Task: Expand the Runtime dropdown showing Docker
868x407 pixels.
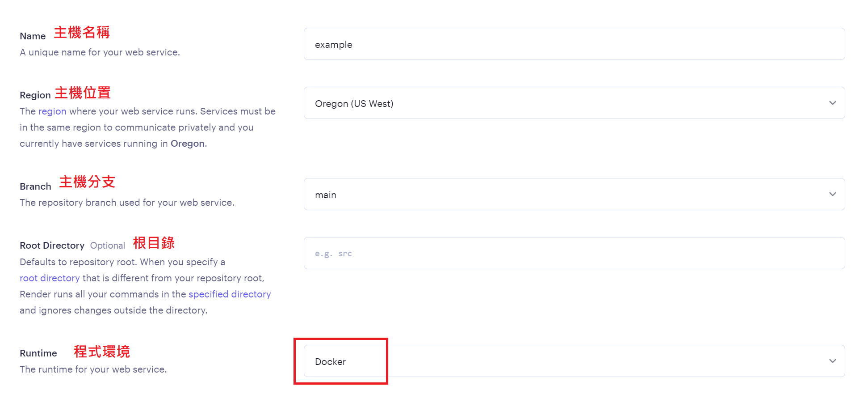Action: 574,361
